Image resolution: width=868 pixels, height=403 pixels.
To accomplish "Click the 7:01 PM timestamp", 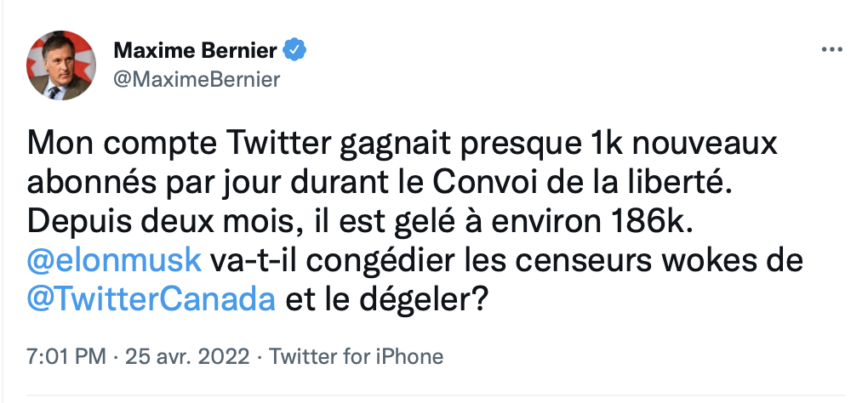I will point(66,356).
